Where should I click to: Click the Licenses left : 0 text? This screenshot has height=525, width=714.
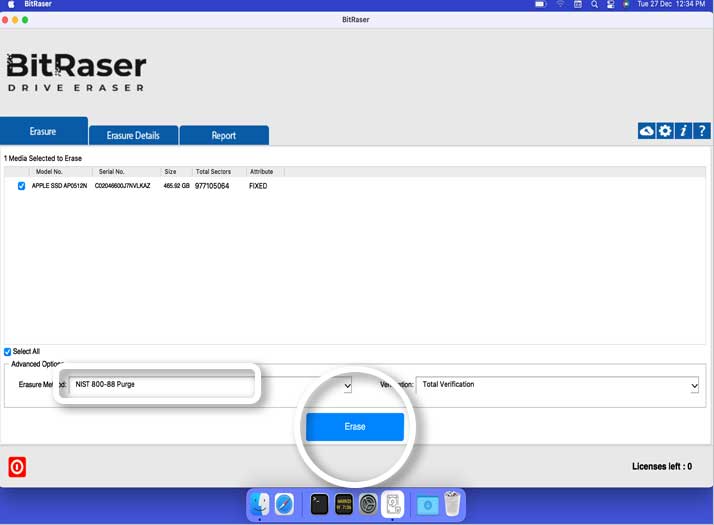[x=662, y=466]
